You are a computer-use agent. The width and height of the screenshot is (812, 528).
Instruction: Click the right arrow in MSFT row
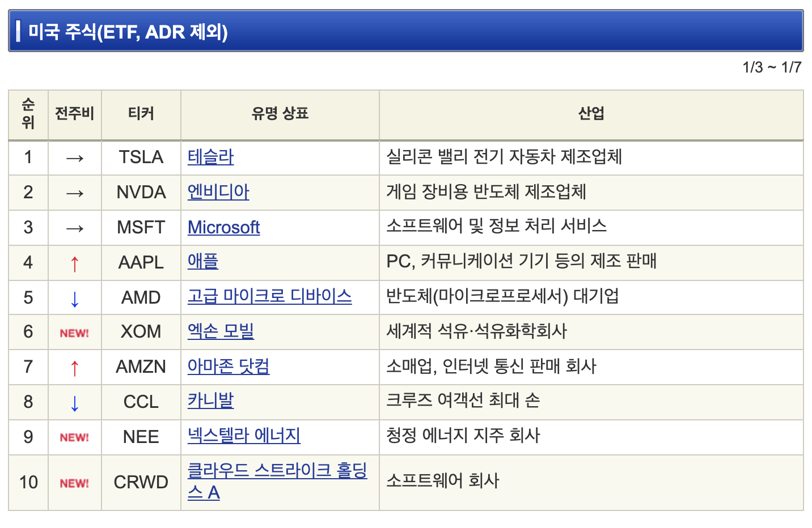tap(75, 229)
